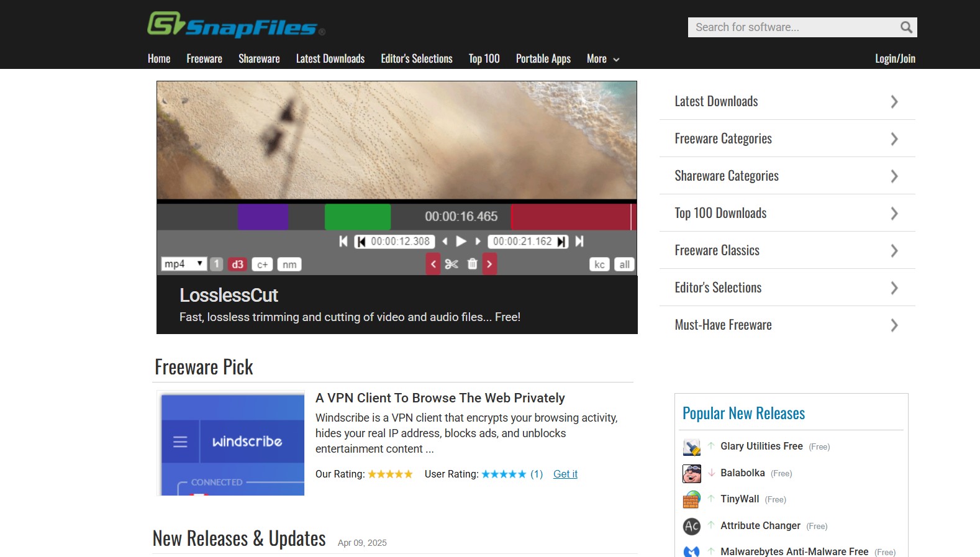980x557 pixels.
Task: Click the Windscribe preview thumbnail
Action: pos(231,443)
